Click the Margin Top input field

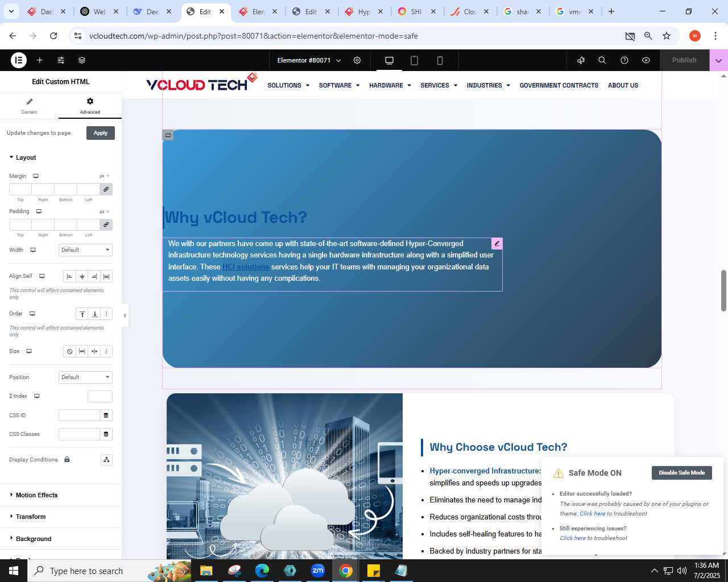click(20, 189)
